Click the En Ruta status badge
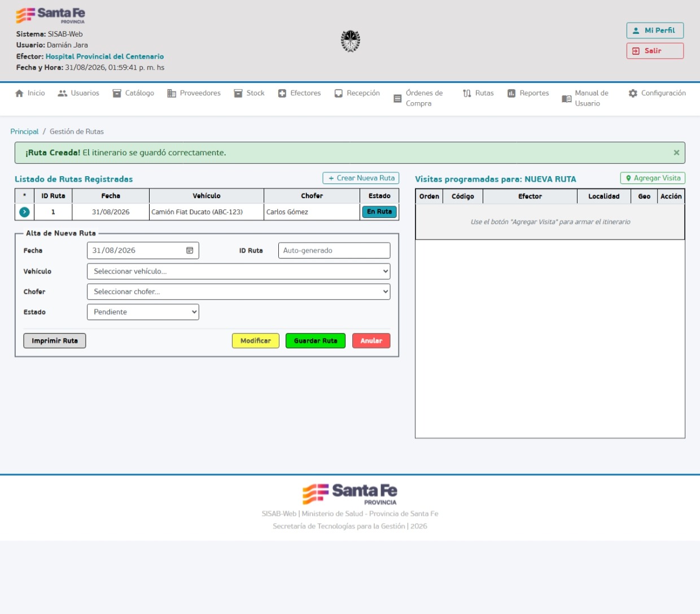Viewport: 700px width, 614px height. pos(379,212)
